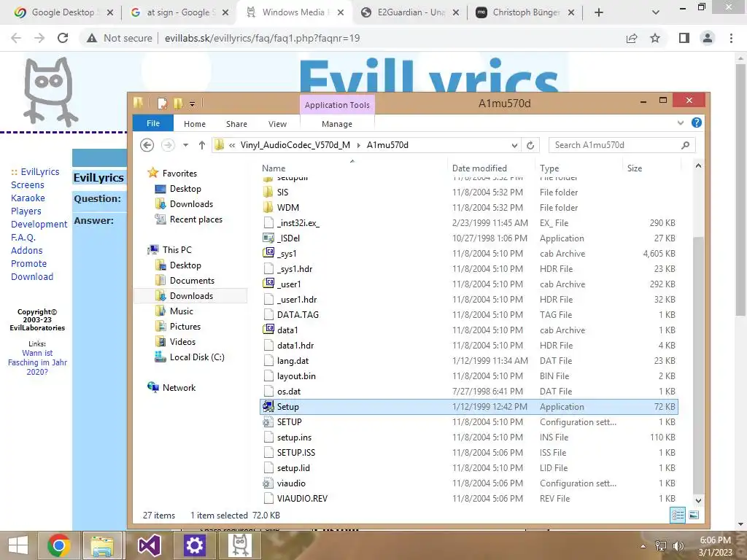This screenshot has height=560, width=747.
Task: Open the Karaoke link on EvilLyrics page
Action: [28, 198]
